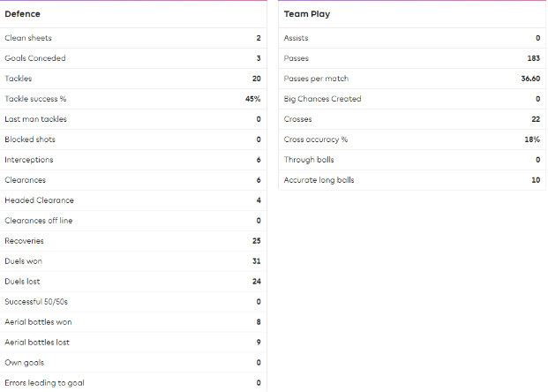Click the Assists label
The width and height of the screenshot is (548, 392).
(x=296, y=38)
